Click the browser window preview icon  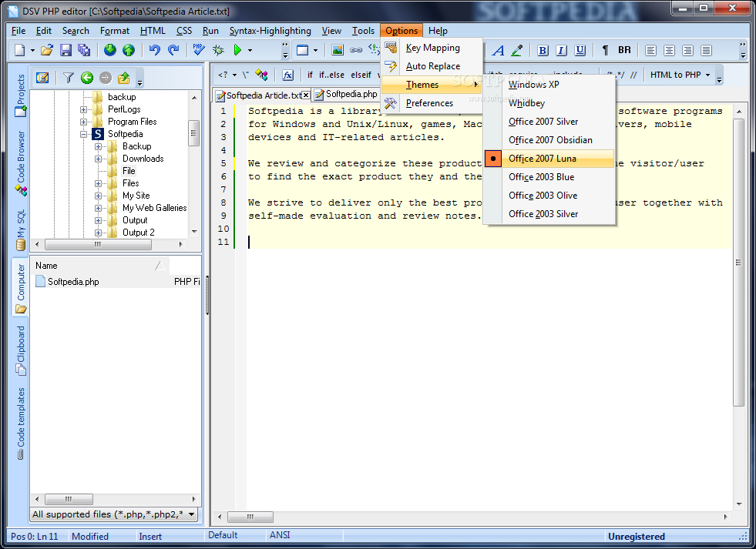tap(302, 50)
